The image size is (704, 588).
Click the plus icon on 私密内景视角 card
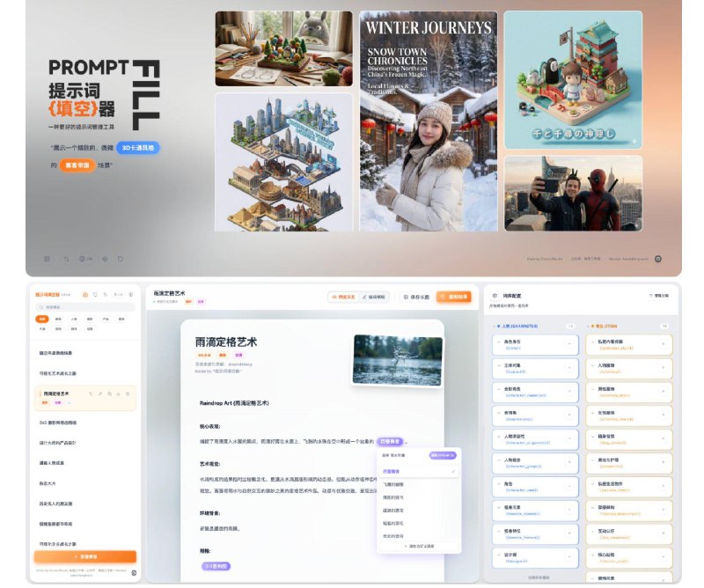coord(664,342)
